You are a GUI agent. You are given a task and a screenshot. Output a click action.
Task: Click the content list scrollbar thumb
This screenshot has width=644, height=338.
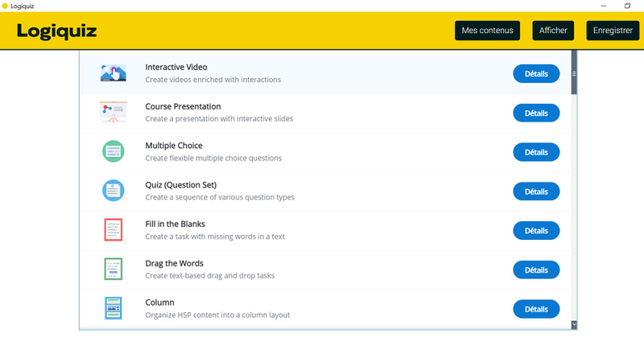574,74
